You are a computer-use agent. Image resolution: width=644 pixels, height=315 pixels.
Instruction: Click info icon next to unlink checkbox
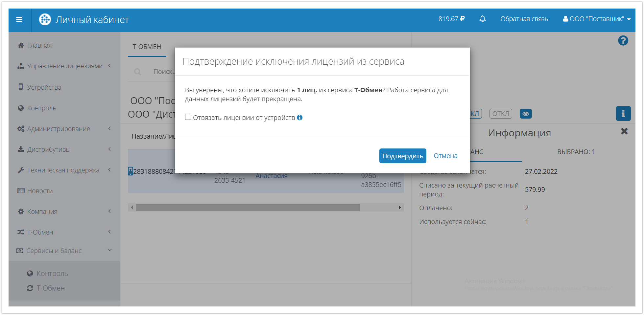(299, 118)
